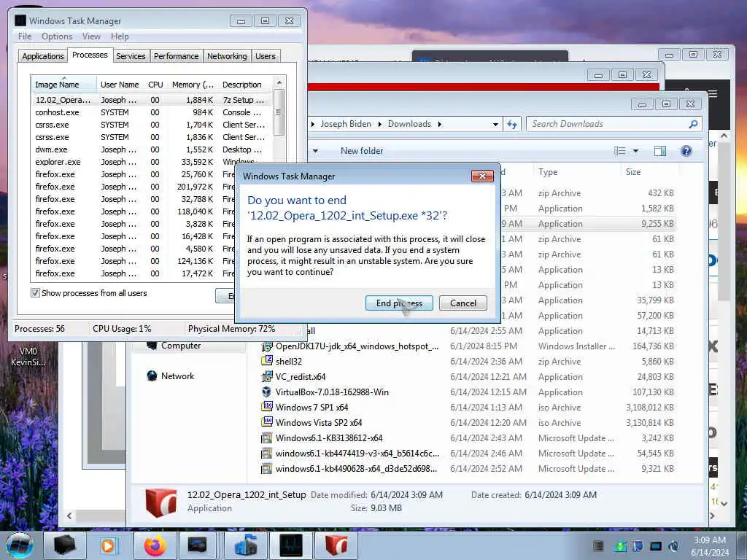Create a New folder in Downloads
Viewport: 747px width, 560px height.
[362, 151]
